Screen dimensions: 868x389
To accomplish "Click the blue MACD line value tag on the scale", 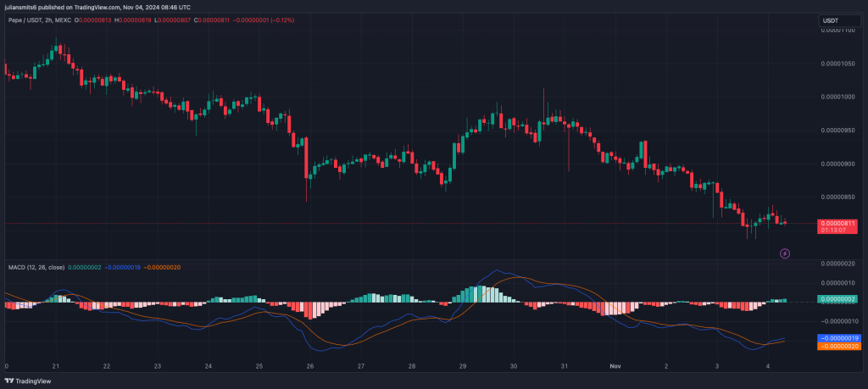I will click(x=838, y=337).
